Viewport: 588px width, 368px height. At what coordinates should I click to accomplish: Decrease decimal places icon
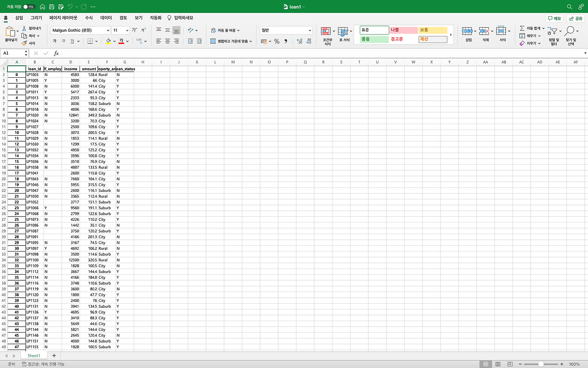(309, 41)
